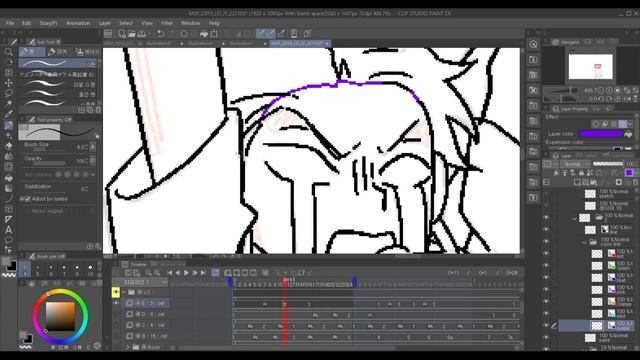The height and width of the screenshot is (360, 640).
Task: Open the layer color effect dropdown arrow
Action: pos(630,123)
